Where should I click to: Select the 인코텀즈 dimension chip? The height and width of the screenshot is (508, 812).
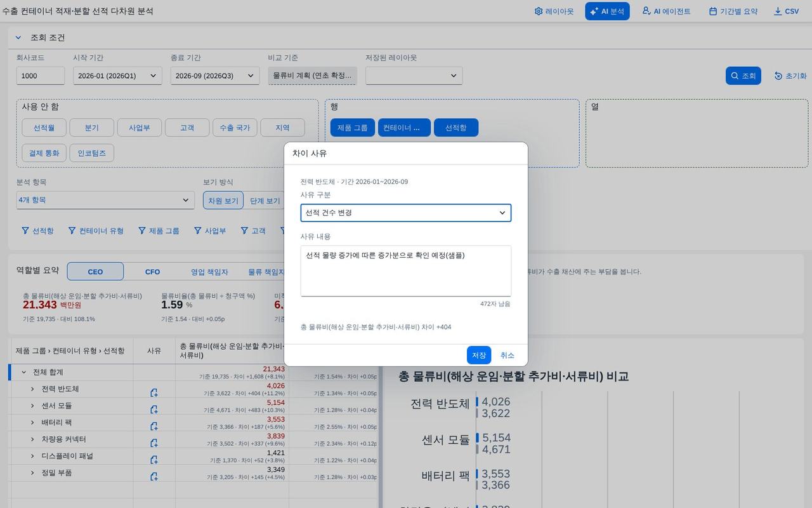[x=92, y=153]
